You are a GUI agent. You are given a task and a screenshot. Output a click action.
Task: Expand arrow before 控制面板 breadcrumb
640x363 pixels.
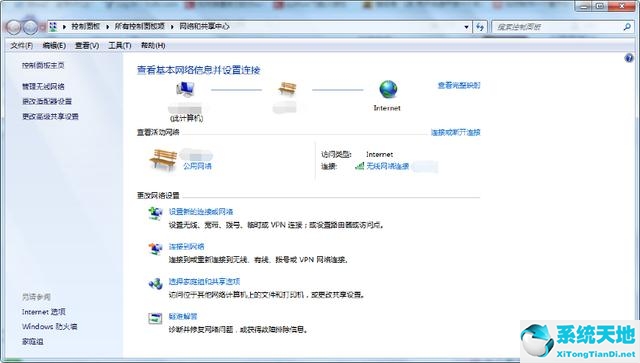pos(64,27)
